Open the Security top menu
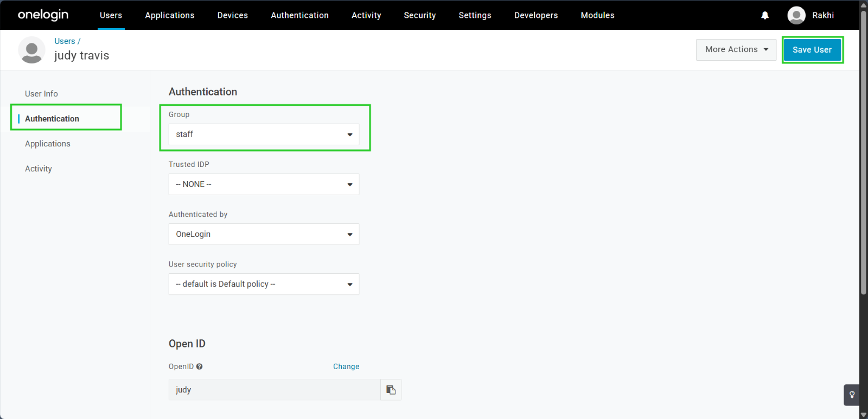 click(420, 15)
